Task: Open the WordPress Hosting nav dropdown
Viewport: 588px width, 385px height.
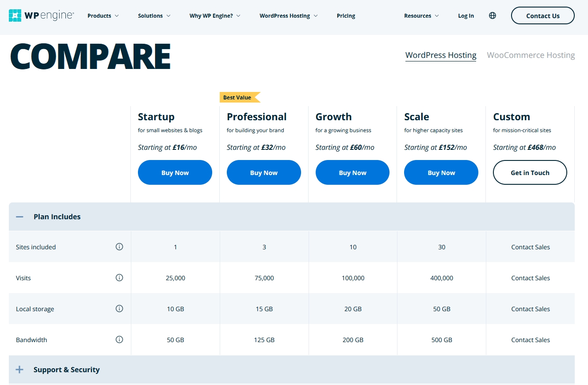Action: (289, 16)
